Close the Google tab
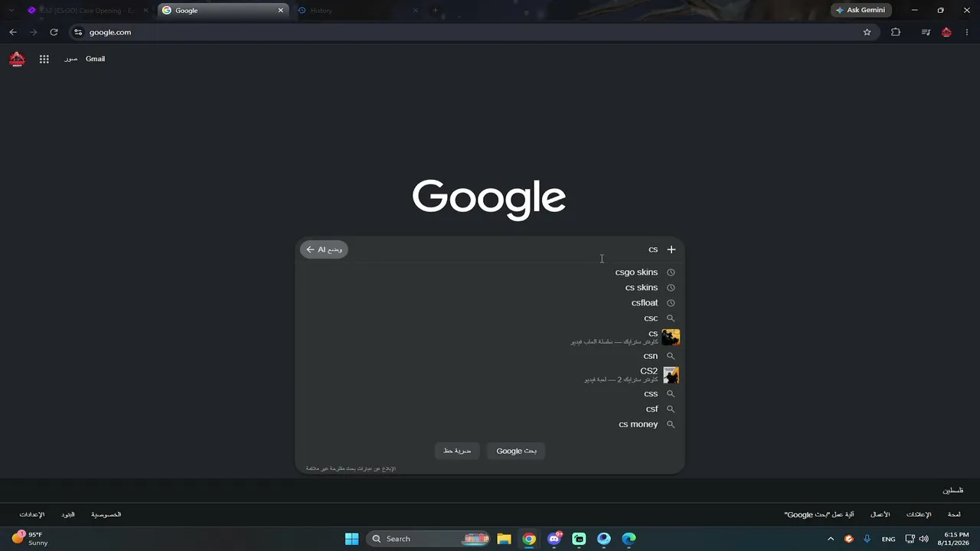The image size is (980, 551). pyautogui.click(x=280, y=11)
